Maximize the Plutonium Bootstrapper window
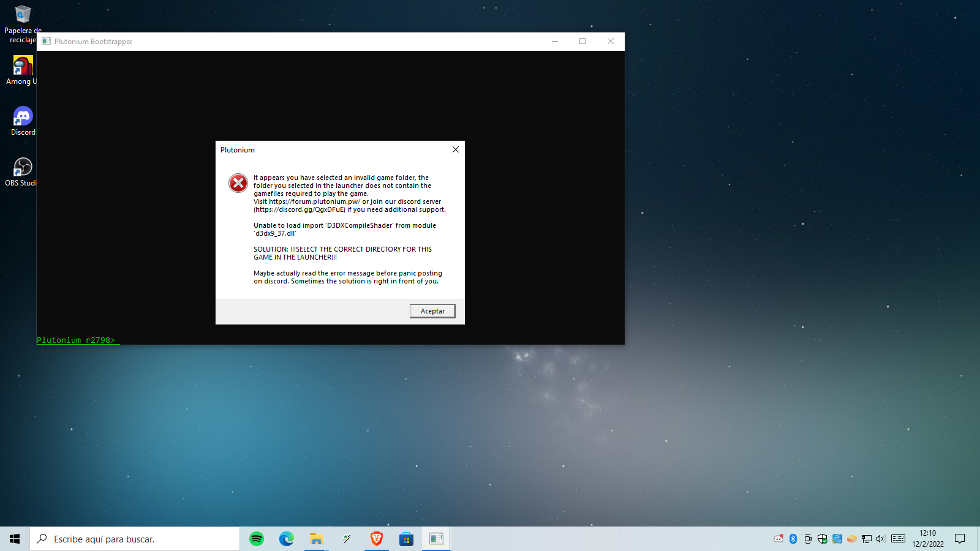This screenshot has width=980, height=551. (x=582, y=41)
